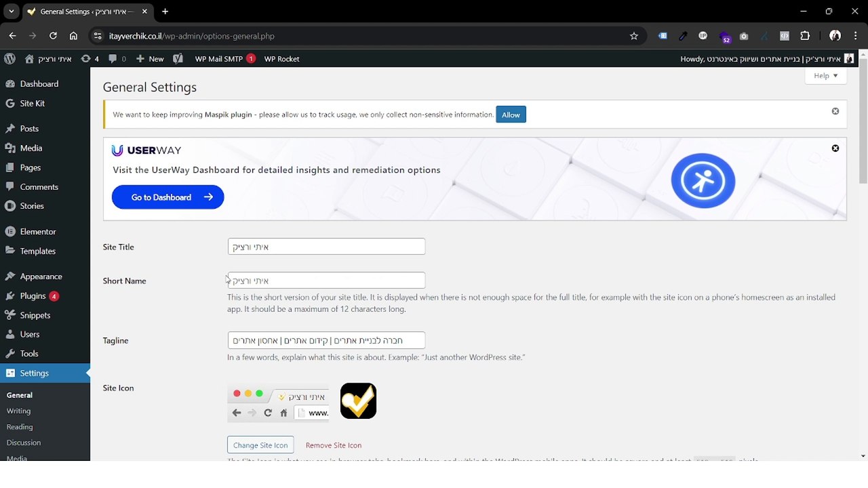Open the Yoast SEO icon in admin bar
Screen dimensions: 868x488
coord(178,59)
